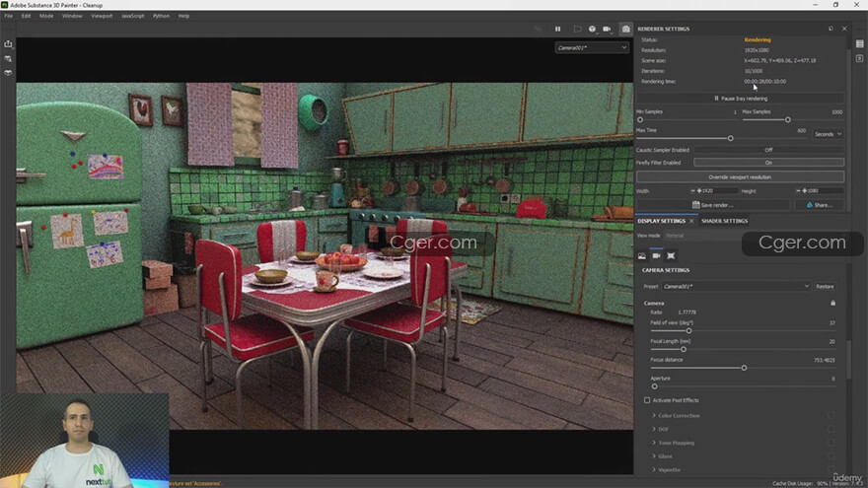Click the Iray render camera icon

[626, 29]
